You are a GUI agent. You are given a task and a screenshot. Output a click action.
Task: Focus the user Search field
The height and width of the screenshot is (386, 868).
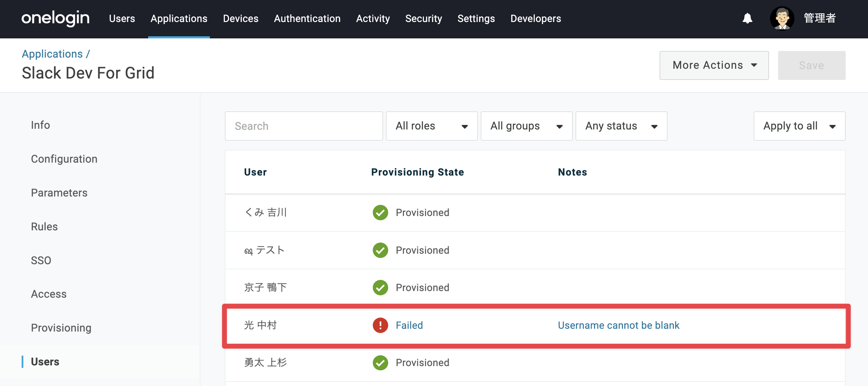(304, 126)
